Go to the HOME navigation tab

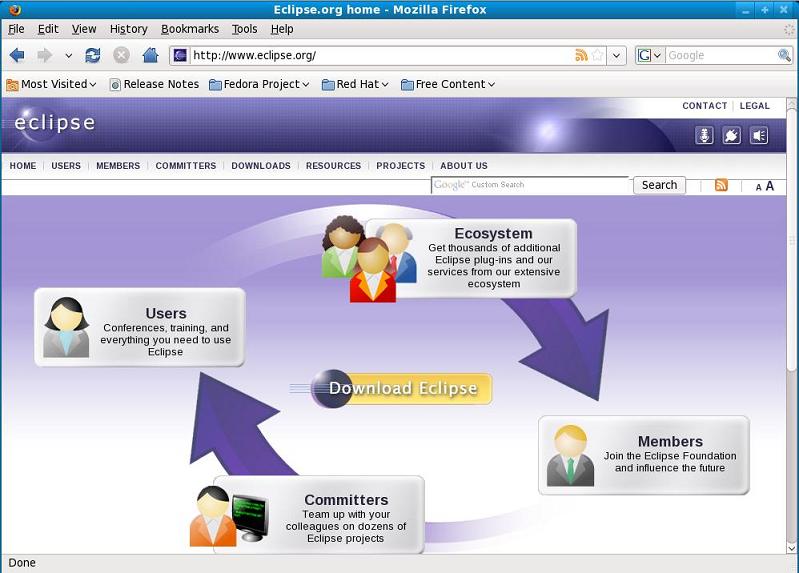pos(23,166)
